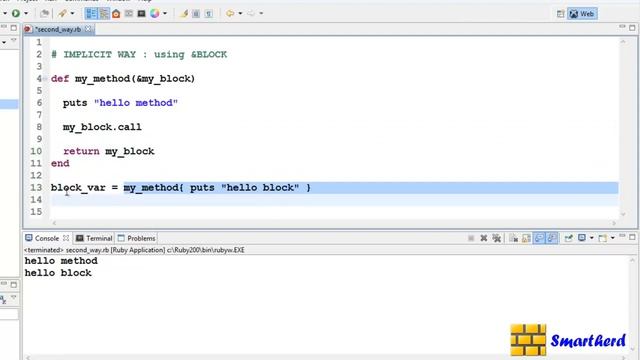
Task: Close the Console view tab
Action: (x=66, y=238)
